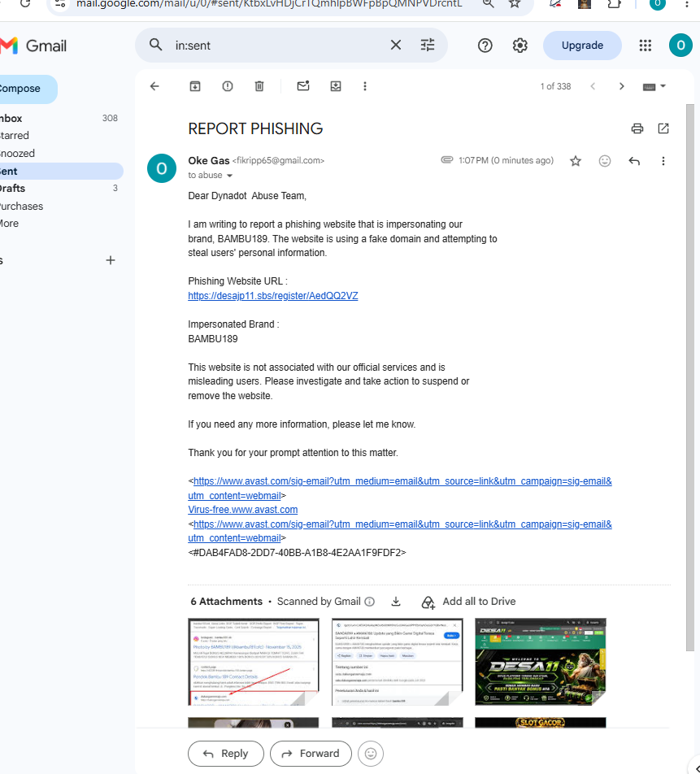
Task: Click the sender avatar O
Action: 162,168
